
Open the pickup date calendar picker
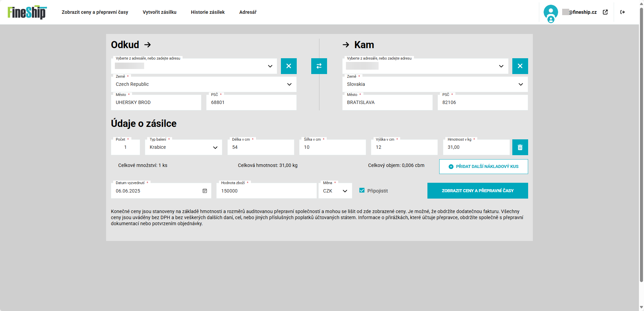(x=205, y=191)
